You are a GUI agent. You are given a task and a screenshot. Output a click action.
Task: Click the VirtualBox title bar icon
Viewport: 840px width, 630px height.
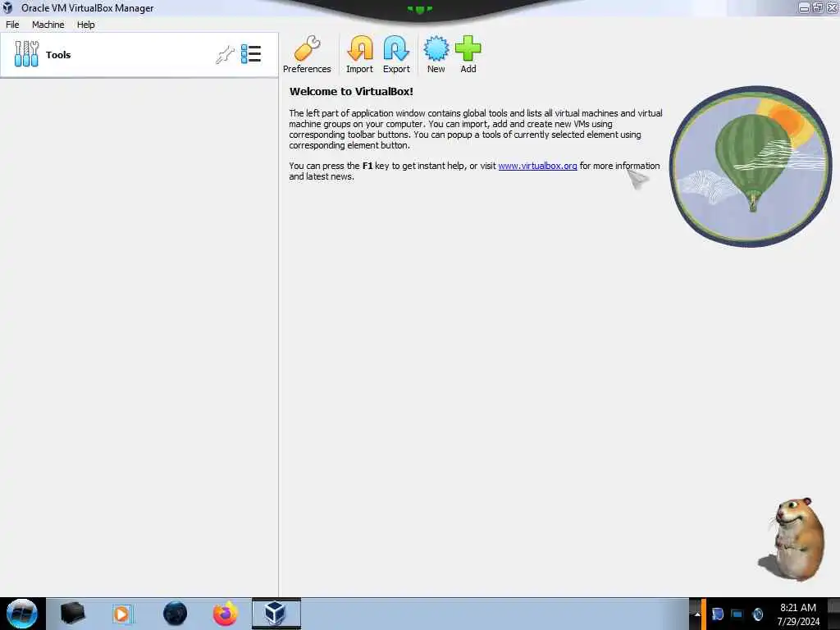click(7, 7)
